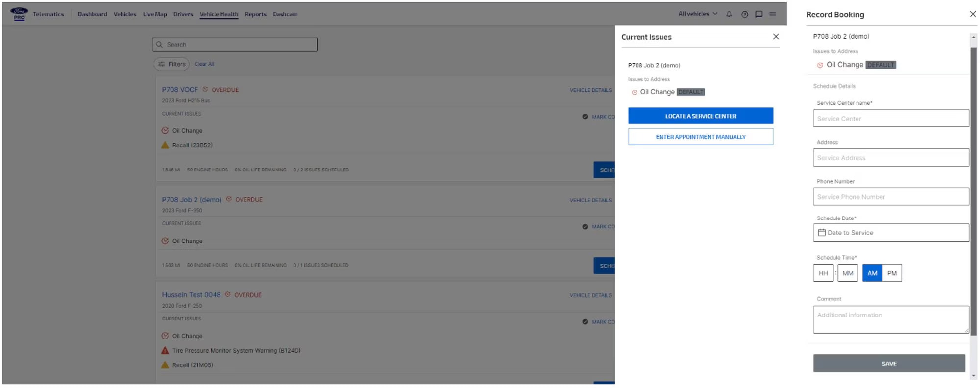This screenshot has height=388, width=980.
Task: Focus the Service Address field
Action: point(891,158)
